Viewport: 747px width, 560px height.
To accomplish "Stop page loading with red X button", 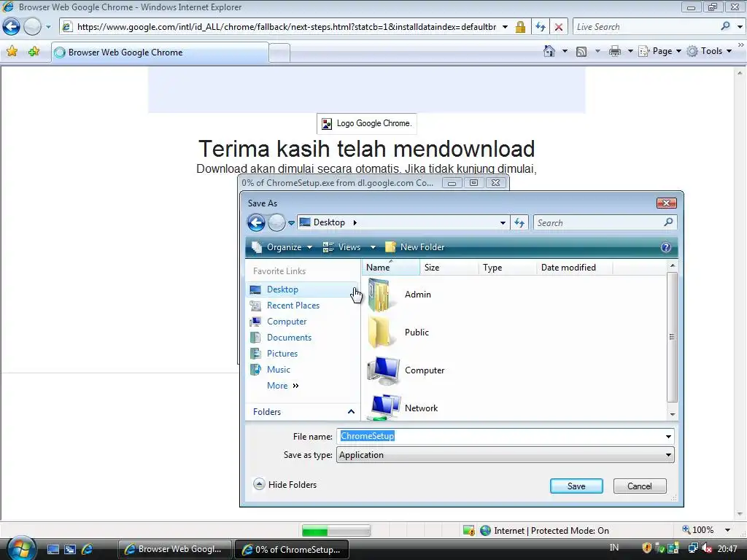I will point(559,27).
